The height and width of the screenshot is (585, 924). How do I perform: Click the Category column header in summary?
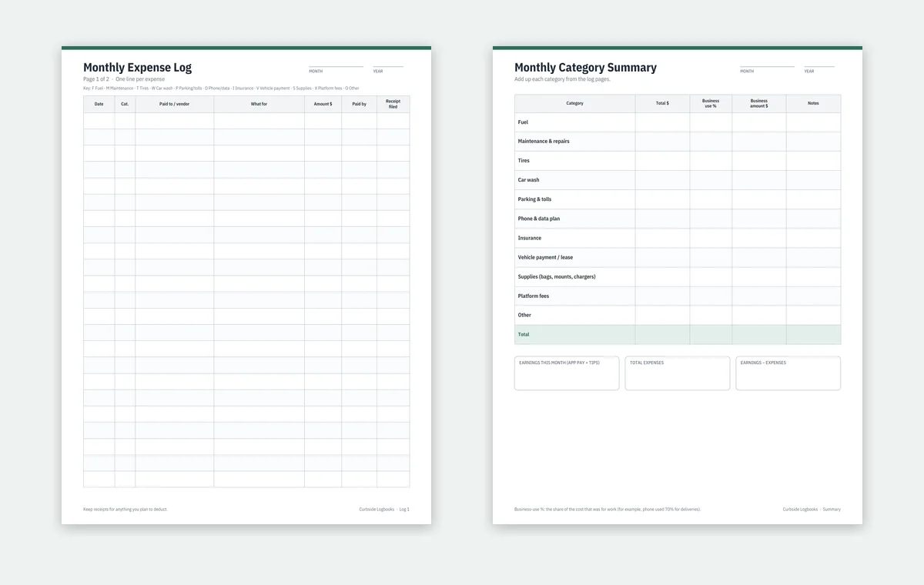coord(574,103)
